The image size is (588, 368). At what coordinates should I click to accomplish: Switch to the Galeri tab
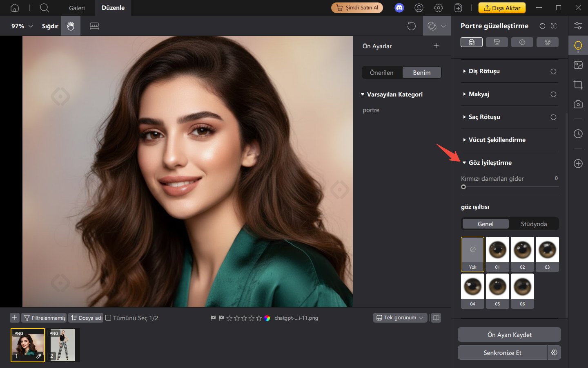pos(77,8)
